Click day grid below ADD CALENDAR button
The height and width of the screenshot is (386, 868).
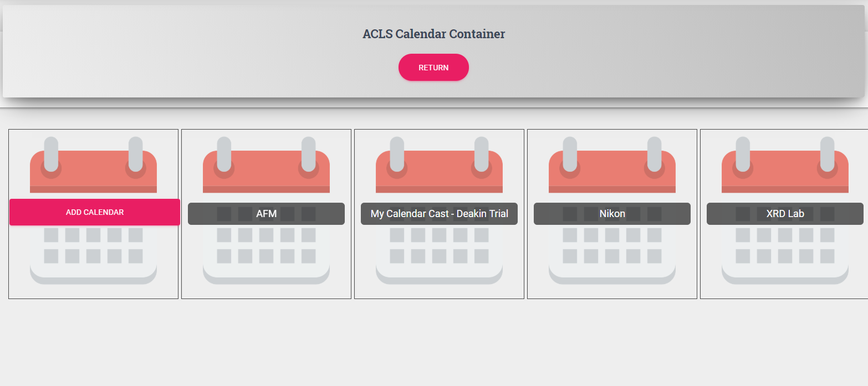click(x=93, y=246)
